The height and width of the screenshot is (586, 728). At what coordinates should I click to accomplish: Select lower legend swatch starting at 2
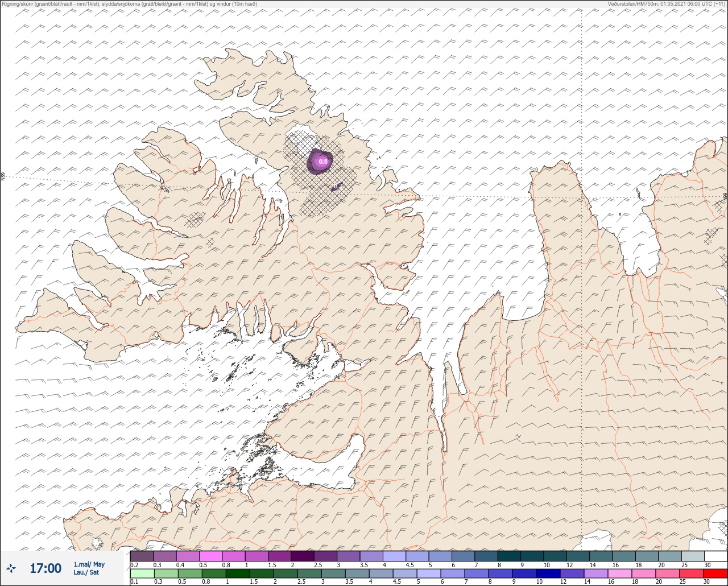click(x=285, y=573)
